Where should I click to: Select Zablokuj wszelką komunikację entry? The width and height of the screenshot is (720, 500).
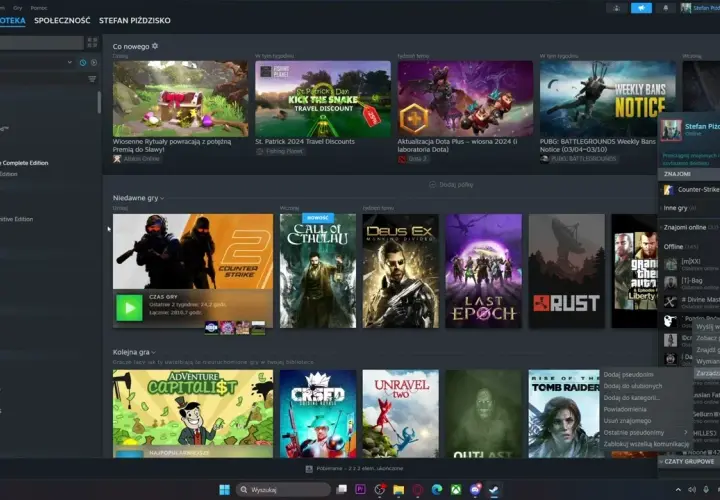(x=646, y=444)
